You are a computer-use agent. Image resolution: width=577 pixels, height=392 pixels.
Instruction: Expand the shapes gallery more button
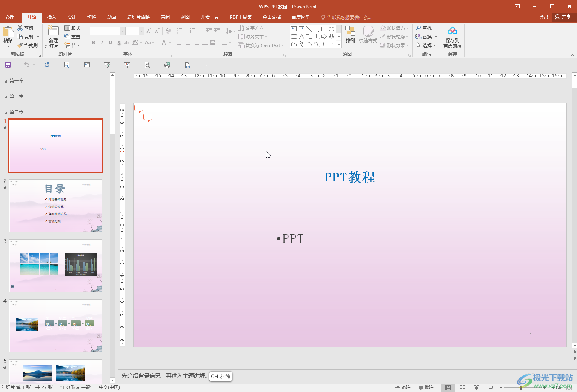tap(339, 44)
